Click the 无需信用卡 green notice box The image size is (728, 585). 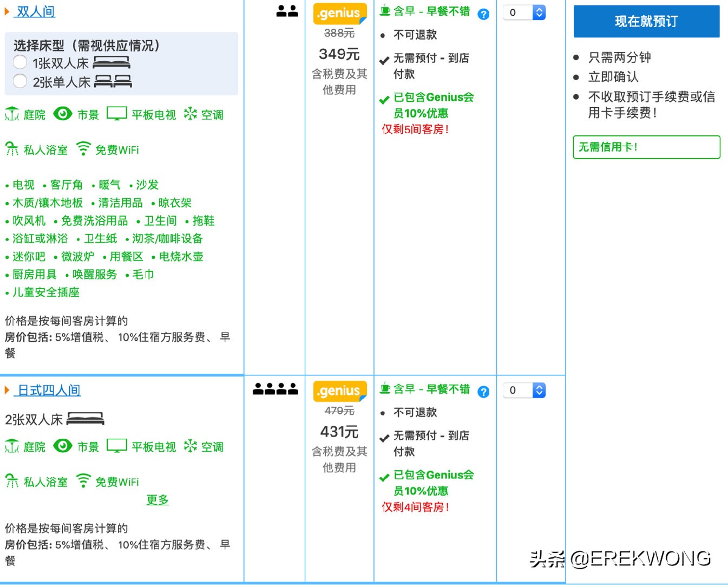(646, 147)
